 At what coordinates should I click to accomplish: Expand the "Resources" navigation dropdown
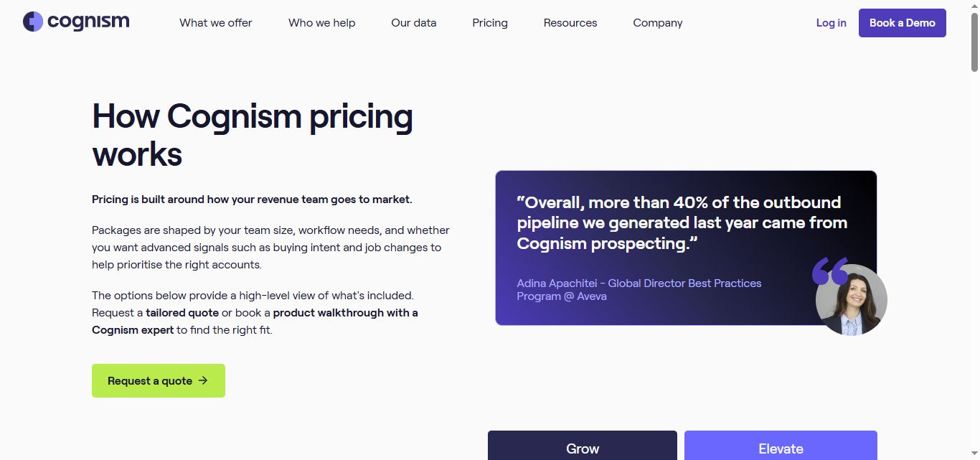click(x=570, y=22)
